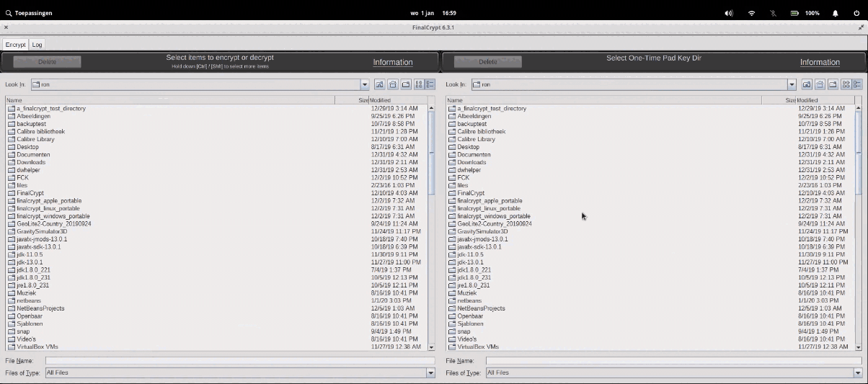Click the Bluetooth icon in top bar
868x384 pixels.
(773, 13)
